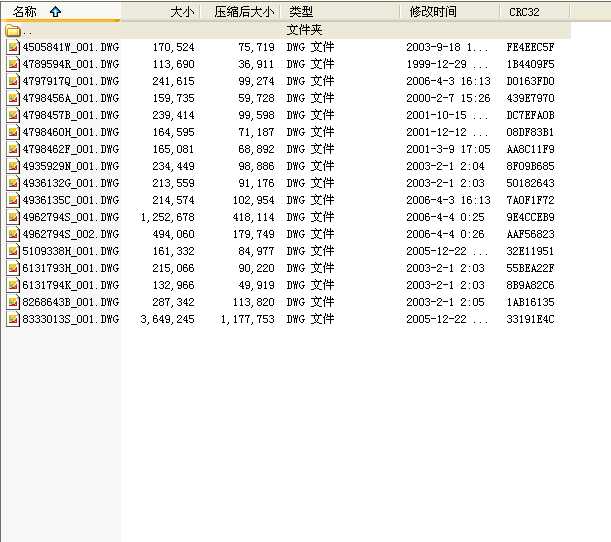Select file name 4789594R_001.DWG

pyautogui.click(x=71, y=64)
